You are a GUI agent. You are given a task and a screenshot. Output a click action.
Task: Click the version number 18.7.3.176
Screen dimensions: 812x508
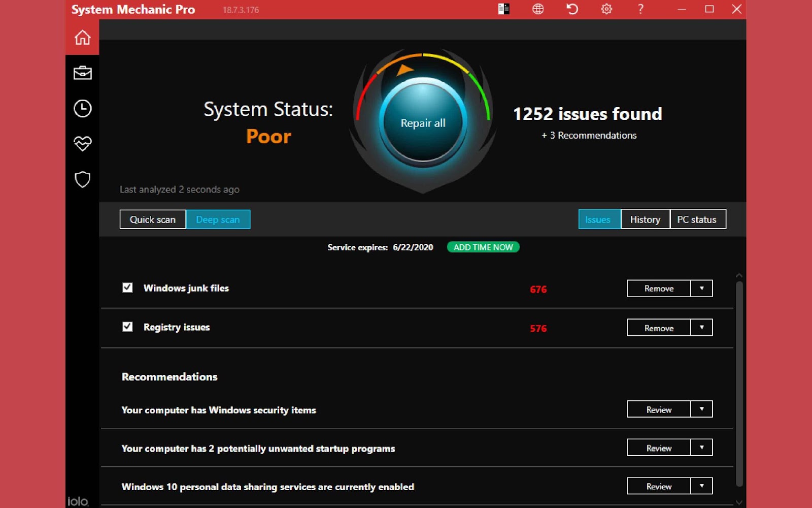(241, 10)
